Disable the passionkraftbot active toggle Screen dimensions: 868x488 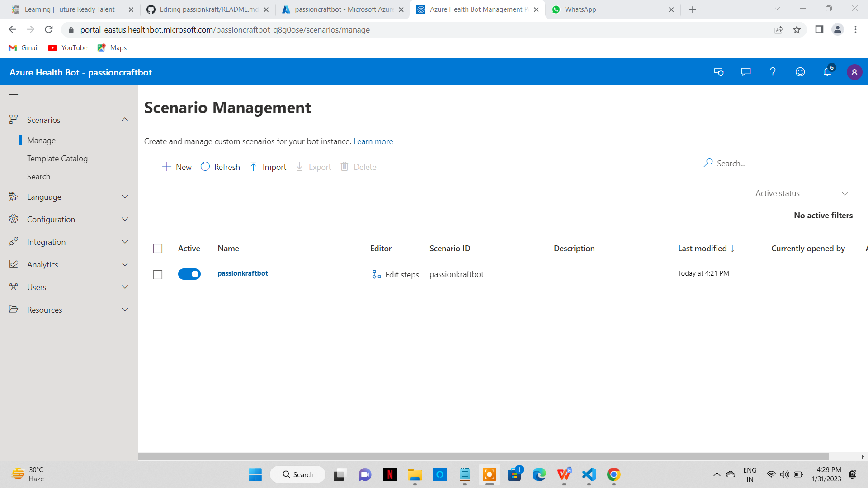(x=189, y=274)
